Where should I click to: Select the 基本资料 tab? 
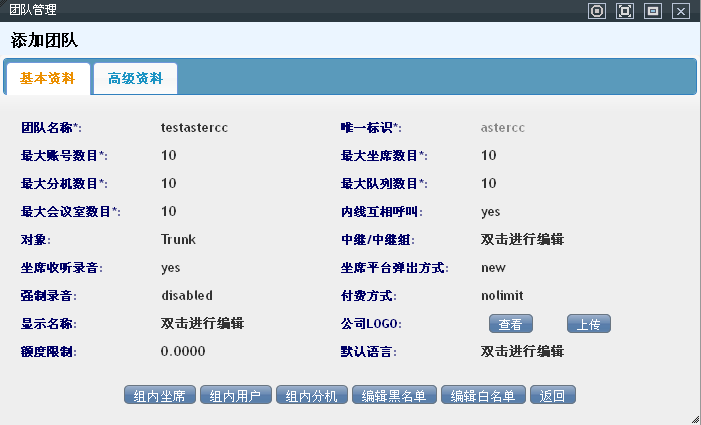point(47,78)
